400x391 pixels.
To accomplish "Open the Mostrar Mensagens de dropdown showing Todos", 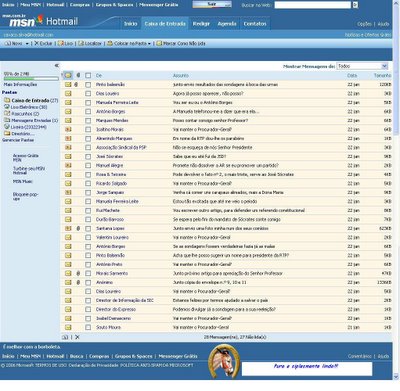I will coord(362,66).
